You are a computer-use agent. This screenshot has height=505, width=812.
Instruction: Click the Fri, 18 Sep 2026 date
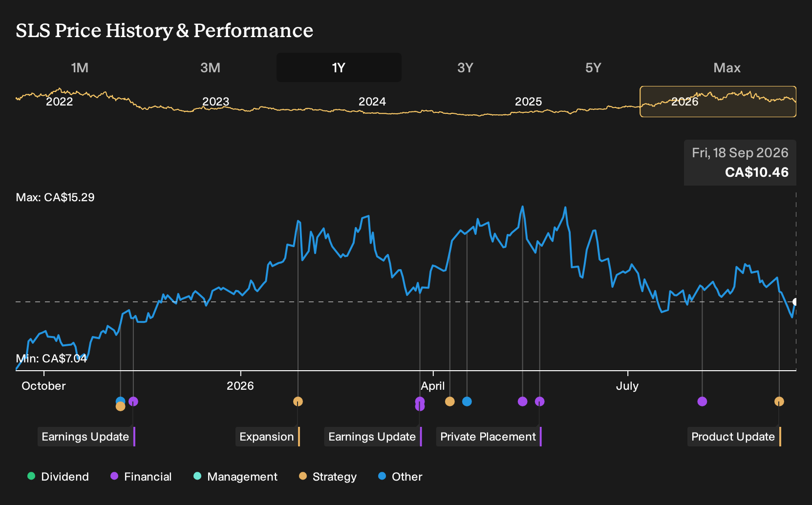click(740, 153)
